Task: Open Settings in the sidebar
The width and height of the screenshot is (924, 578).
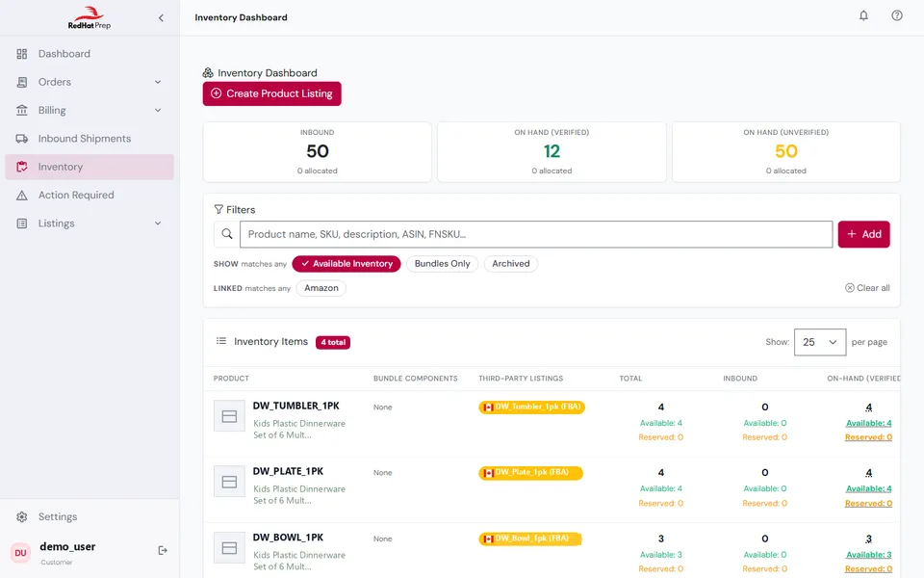Action: [x=90, y=516]
